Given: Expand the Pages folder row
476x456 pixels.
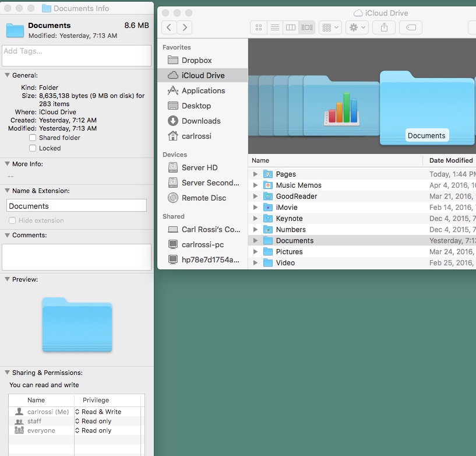Looking at the screenshot, I should tap(255, 174).
